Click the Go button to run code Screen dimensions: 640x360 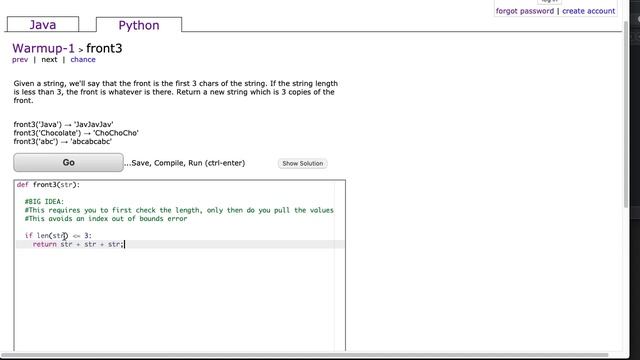point(69,162)
